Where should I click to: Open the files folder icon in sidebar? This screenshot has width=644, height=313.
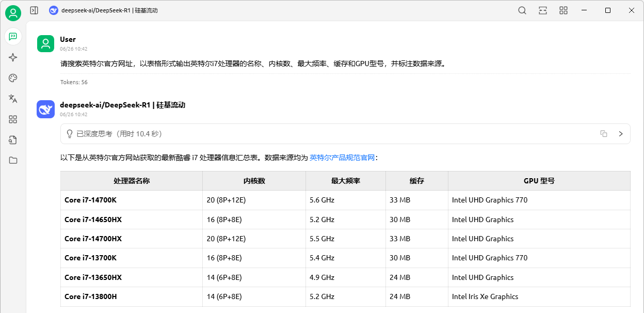tap(13, 160)
